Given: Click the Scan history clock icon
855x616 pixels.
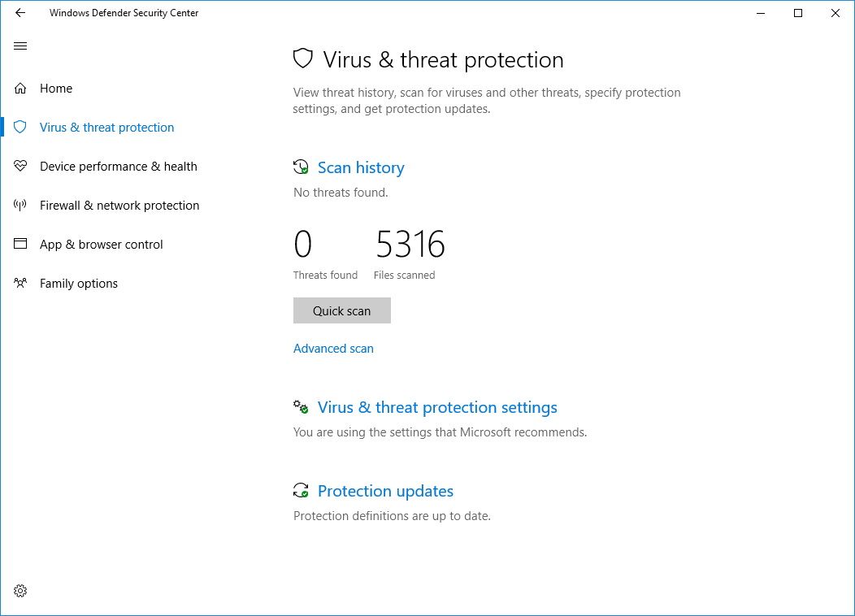Looking at the screenshot, I should pyautogui.click(x=301, y=167).
